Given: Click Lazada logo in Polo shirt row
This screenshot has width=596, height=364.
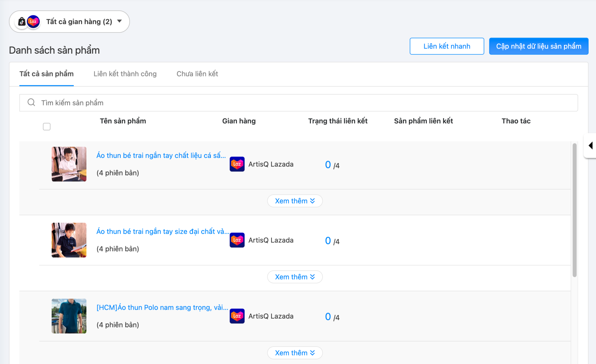Looking at the screenshot, I should click(x=237, y=316).
